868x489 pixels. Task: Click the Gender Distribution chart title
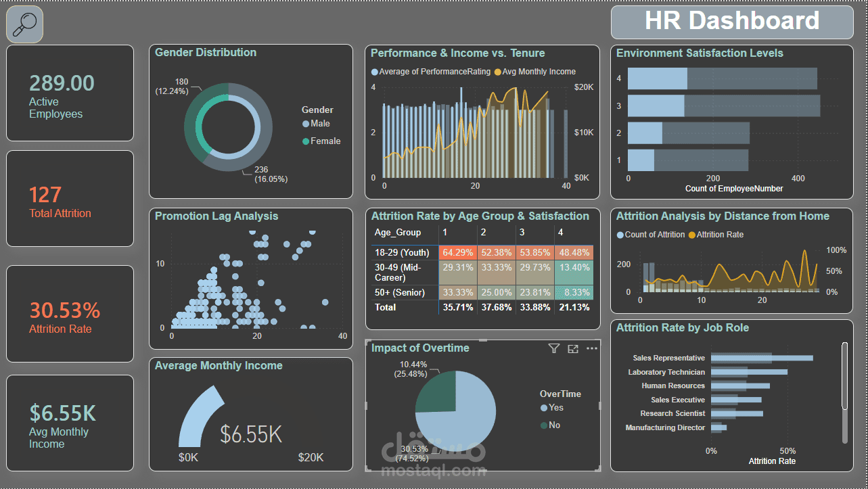pyautogui.click(x=206, y=52)
